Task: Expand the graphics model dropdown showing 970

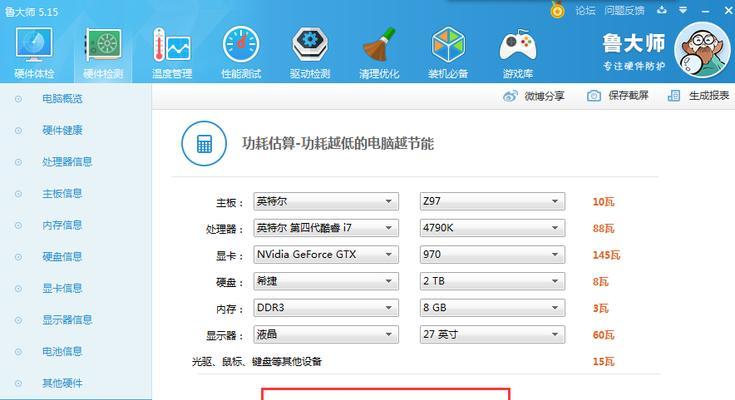Action: 492,255
